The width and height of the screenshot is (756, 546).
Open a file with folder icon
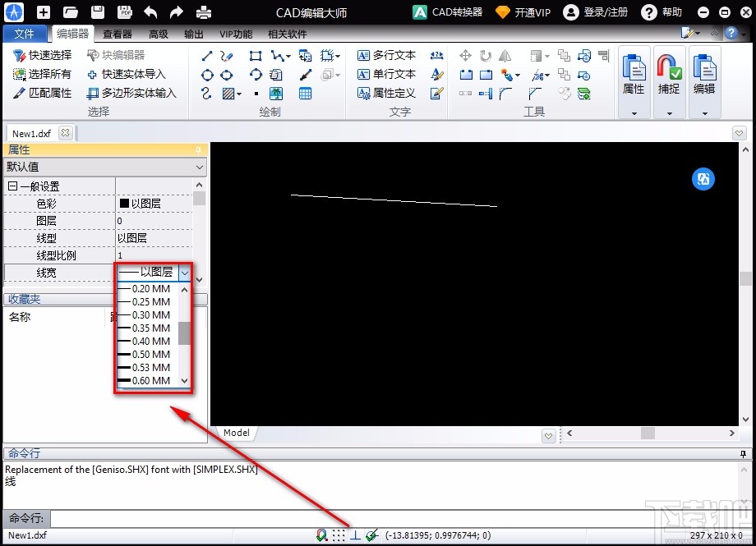coord(71,12)
